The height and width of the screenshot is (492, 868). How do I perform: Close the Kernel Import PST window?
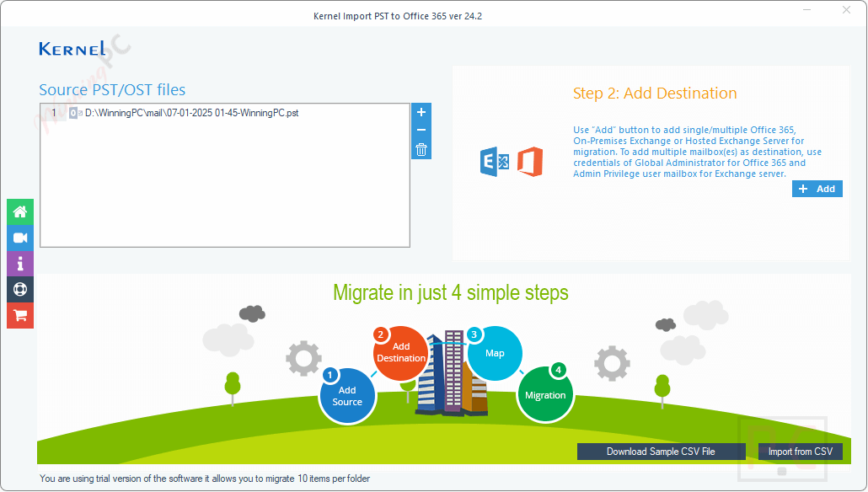846,10
